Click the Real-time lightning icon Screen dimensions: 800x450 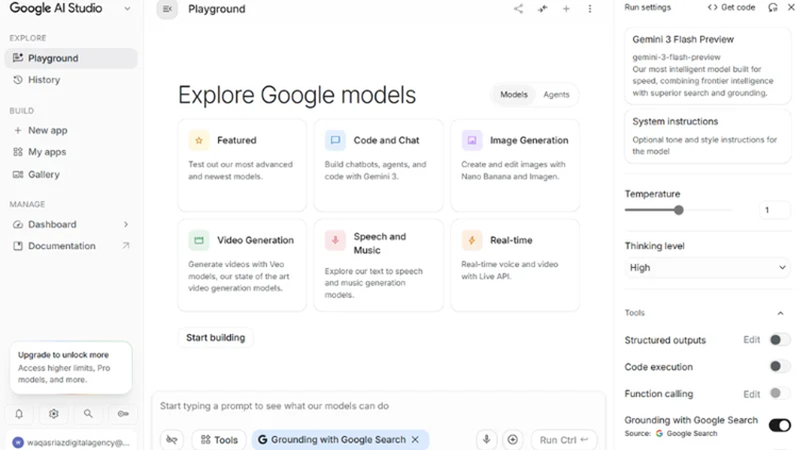472,240
